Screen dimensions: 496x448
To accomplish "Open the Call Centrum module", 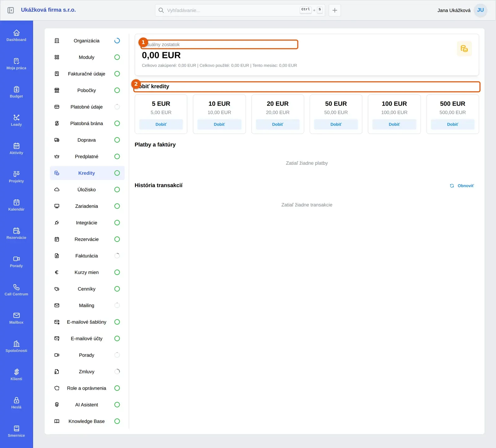I will [16, 289].
